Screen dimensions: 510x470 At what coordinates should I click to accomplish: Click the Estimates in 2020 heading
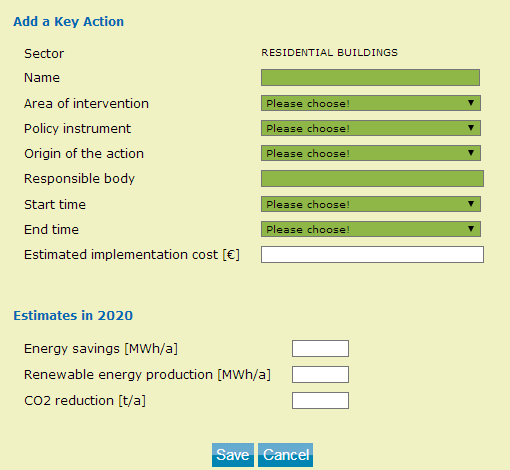click(x=73, y=315)
